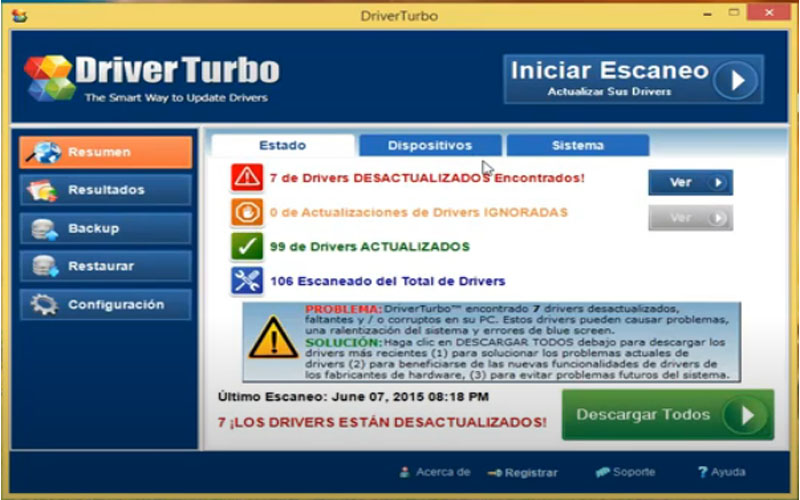Open the Registrar link

pyautogui.click(x=522, y=473)
